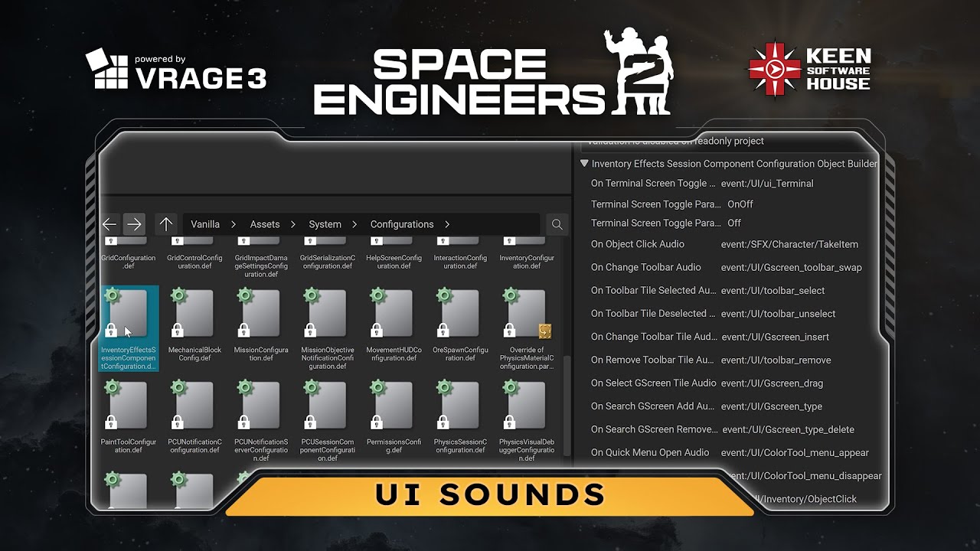Click event:/UI/Gscreen_drag value
This screenshot has width=980, height=551.
tap(772, 383)
